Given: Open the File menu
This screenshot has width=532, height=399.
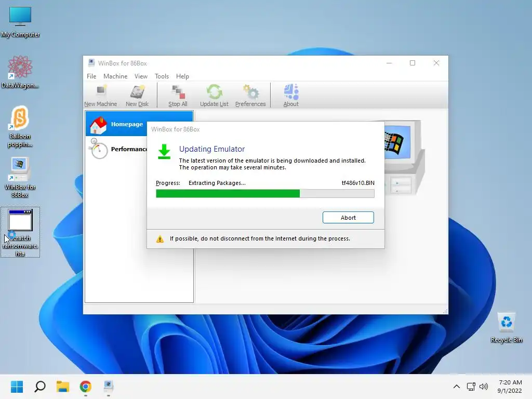Looking at the screenshot, I should [x=91, y=76].
